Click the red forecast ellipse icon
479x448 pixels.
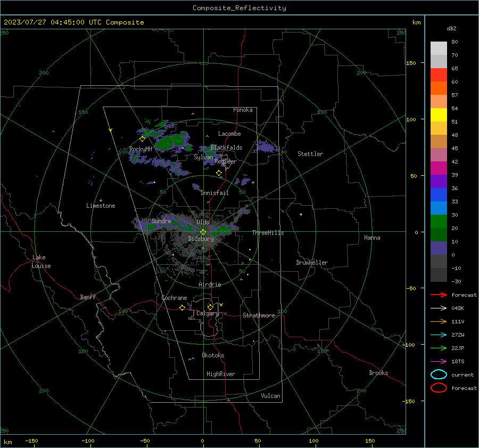(x=439, y=388)
